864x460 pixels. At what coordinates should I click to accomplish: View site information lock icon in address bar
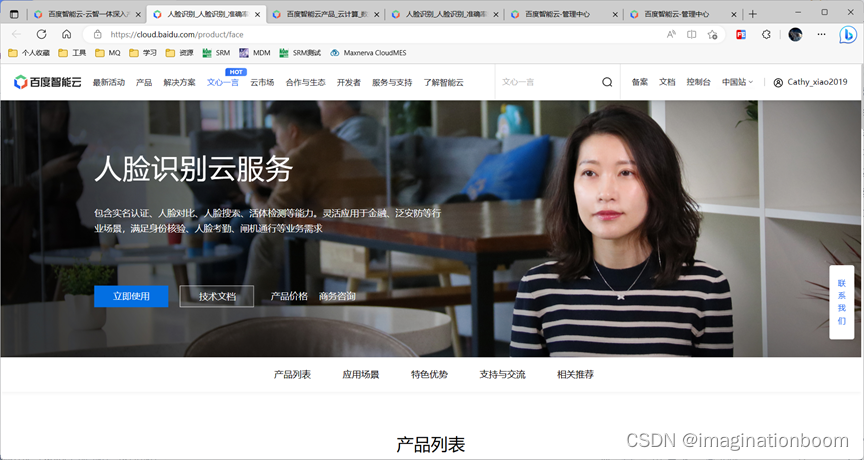tap(98, 34)
